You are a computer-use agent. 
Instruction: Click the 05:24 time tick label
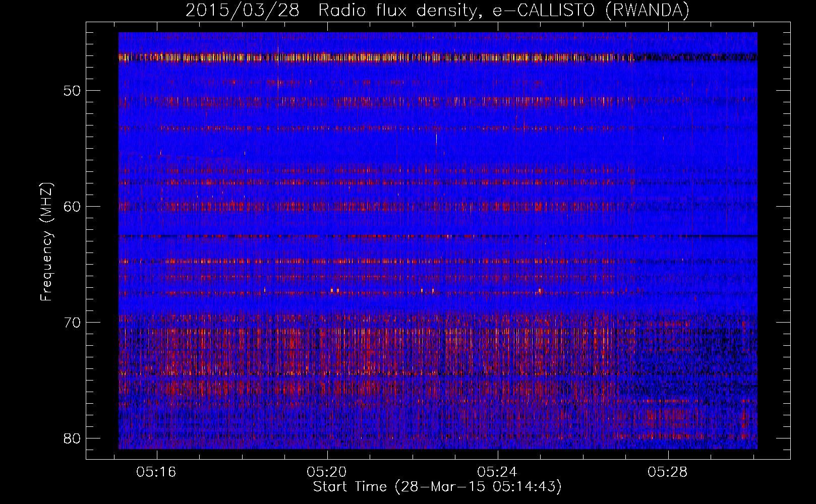497,472
